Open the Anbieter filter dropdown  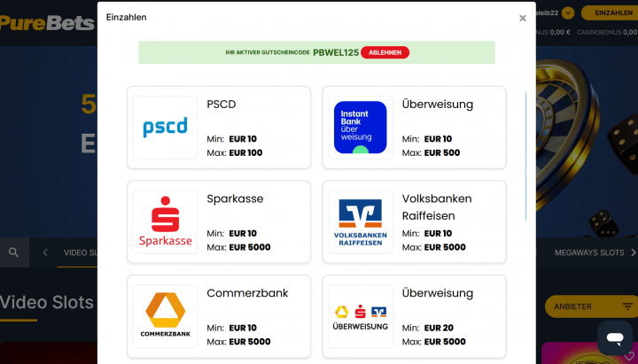tap(591, 306)
